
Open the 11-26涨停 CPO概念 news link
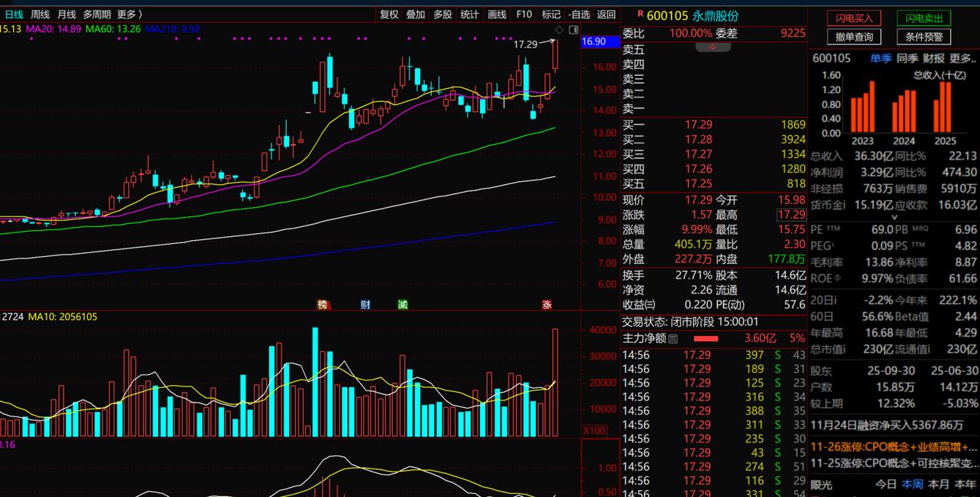(894, 446)
